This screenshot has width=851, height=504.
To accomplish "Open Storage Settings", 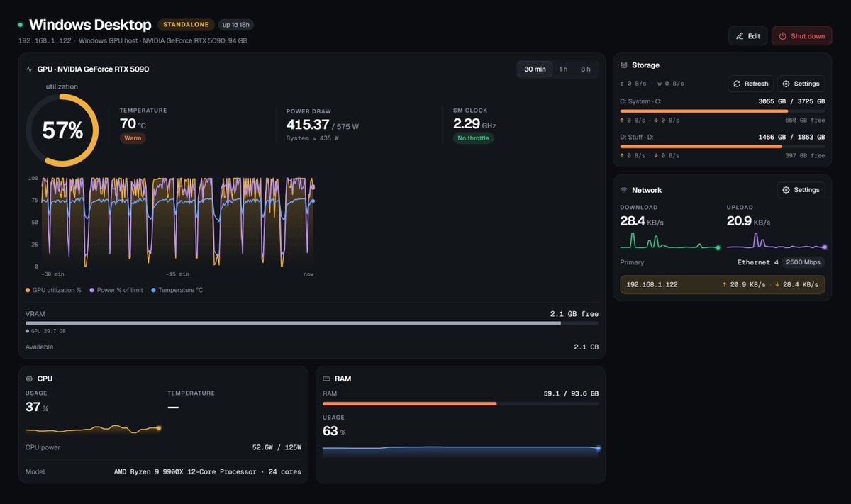I will coord(801,84).
